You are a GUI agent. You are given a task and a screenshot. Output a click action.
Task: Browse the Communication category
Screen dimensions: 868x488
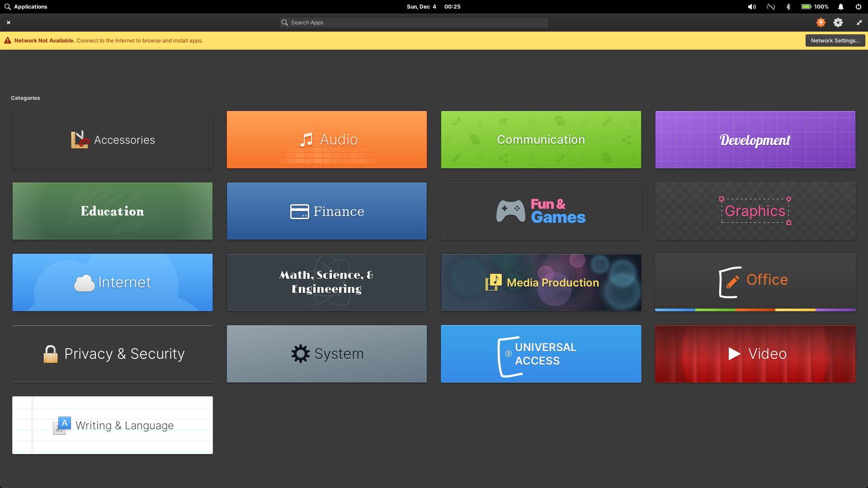pyautogui.click(x=540, y=139)
